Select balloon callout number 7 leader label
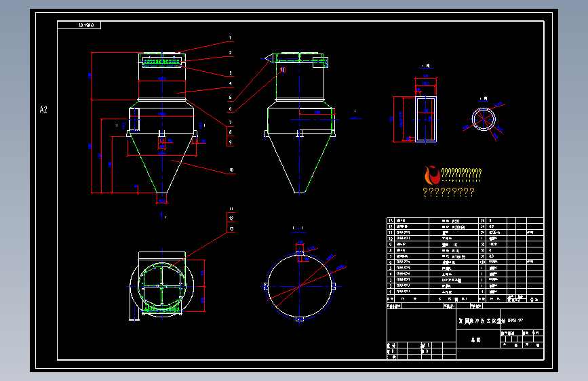588x381 pixels. (x=231, y=123)
